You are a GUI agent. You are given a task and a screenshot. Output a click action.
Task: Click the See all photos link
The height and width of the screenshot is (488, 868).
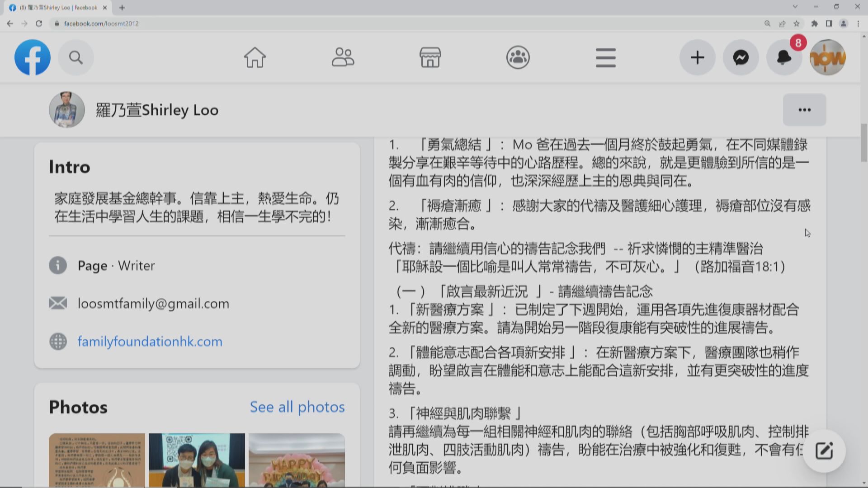[x=297, y=407]
